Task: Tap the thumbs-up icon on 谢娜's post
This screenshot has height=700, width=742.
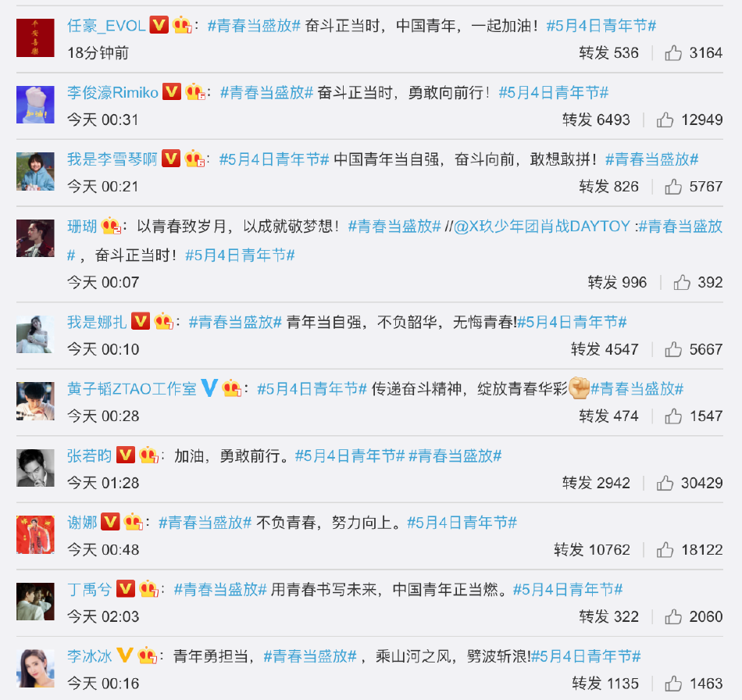Action: [665, 549]
